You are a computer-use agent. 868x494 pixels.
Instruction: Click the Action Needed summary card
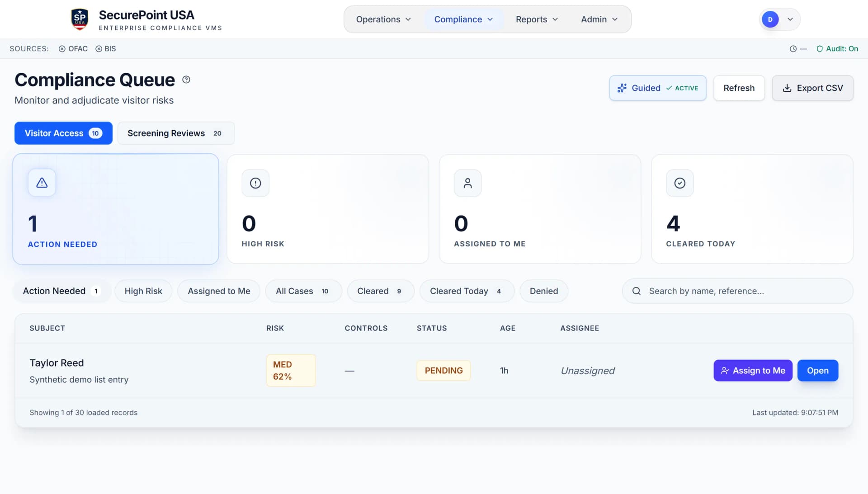point(116,209)
